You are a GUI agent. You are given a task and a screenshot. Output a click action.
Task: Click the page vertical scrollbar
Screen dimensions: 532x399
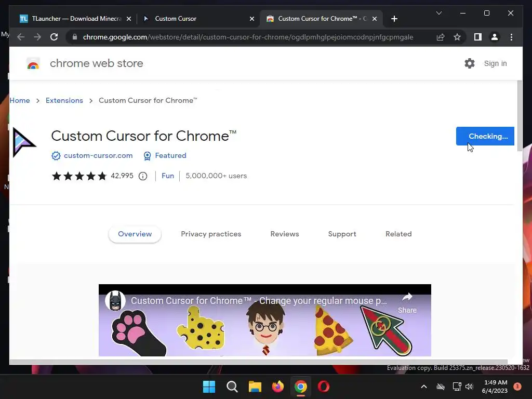(520, 117)
